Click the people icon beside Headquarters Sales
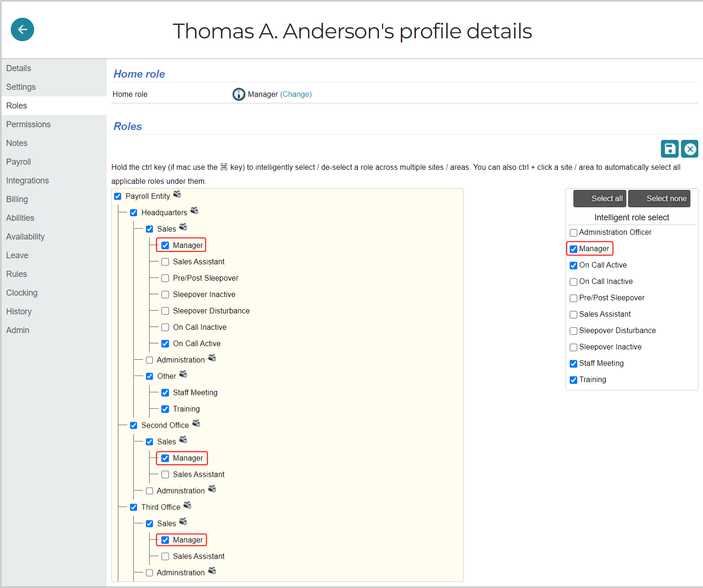This screenshot has width=703, height=588. click(x=183, y=227)
